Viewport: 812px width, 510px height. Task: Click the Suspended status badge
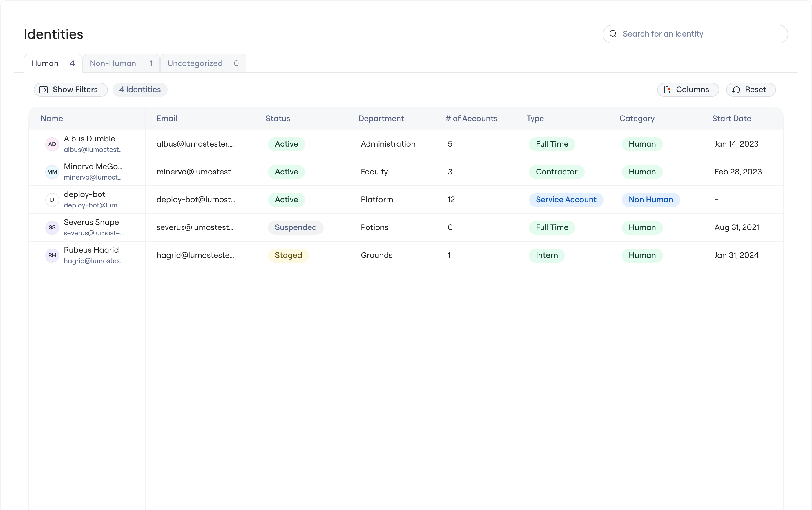[296, 227]
